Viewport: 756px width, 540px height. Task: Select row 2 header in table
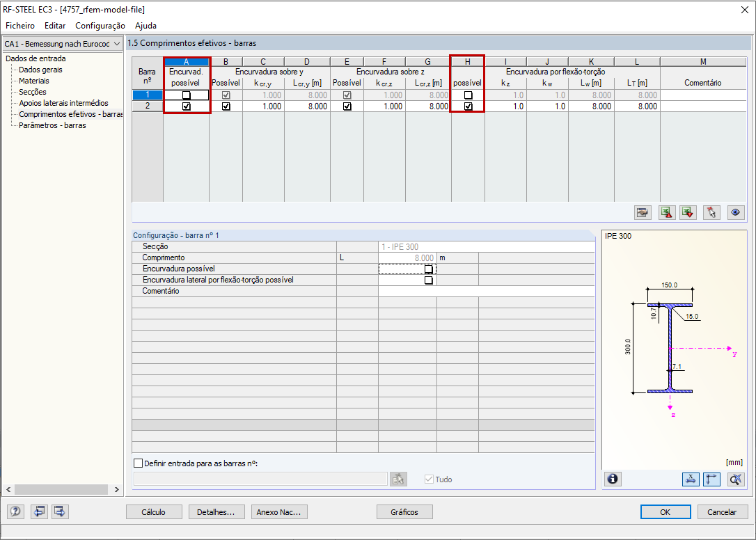click(148, 106)
